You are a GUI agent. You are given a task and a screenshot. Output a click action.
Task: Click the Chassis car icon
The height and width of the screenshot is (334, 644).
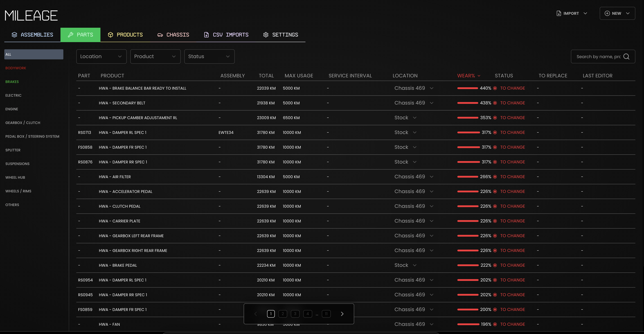point(160,35)
